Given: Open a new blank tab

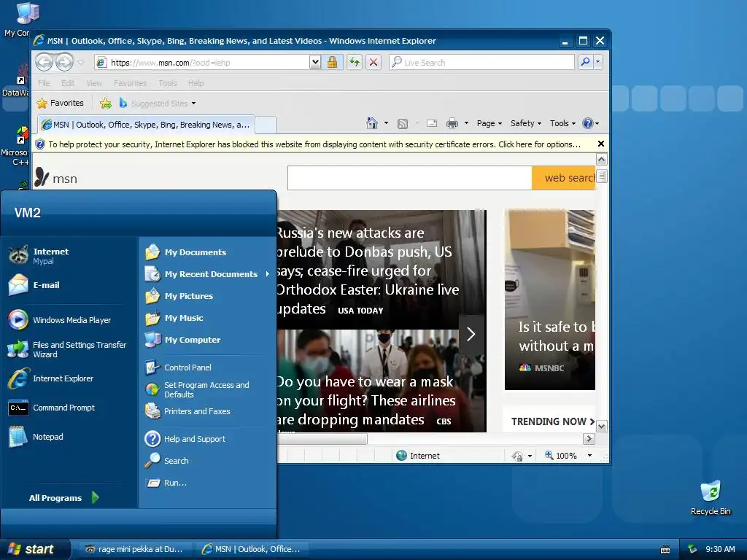Looking at the screenshot, I should click(266, 125).
